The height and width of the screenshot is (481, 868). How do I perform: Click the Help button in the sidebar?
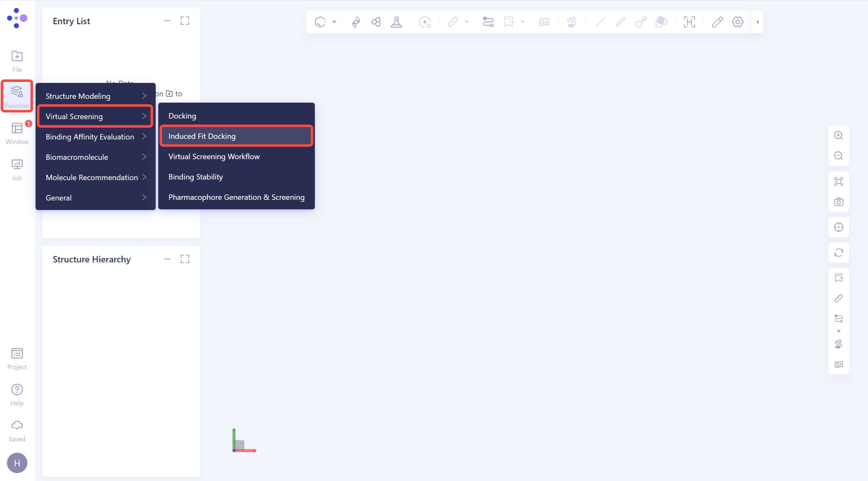click(x=17, y=394)
